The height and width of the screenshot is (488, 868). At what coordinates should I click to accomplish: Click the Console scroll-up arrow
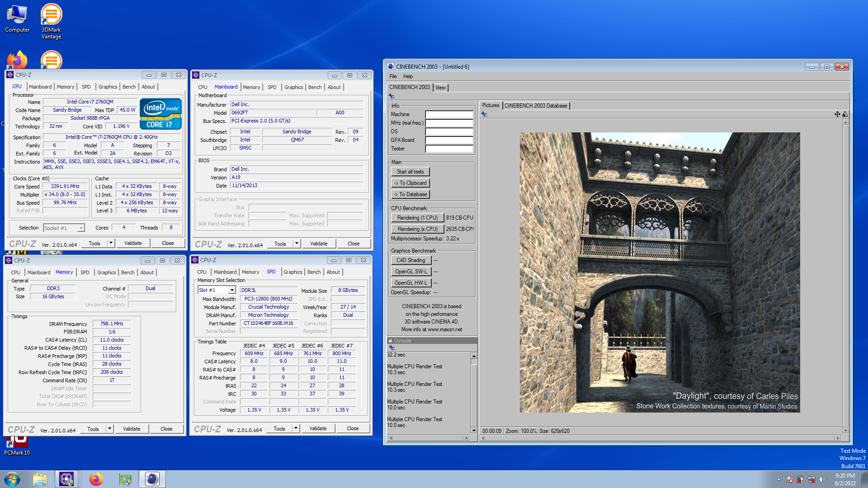tap(474, 356)
